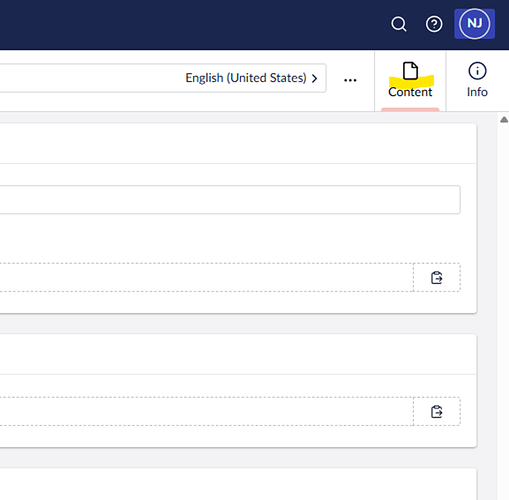Click the node name field left of the language selector
Viewport: 509px width, 500px height.
pos(90,78)
